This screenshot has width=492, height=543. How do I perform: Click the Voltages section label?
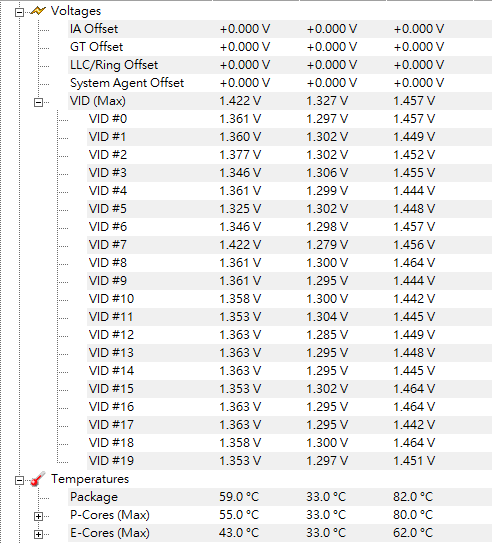point(76,11)
